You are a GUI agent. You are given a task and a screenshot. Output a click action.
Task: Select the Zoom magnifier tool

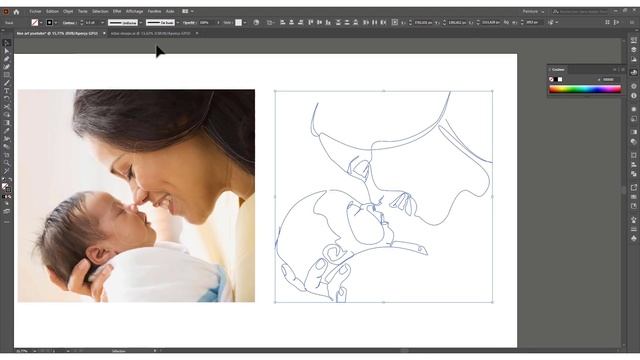(x=7, y=163)
